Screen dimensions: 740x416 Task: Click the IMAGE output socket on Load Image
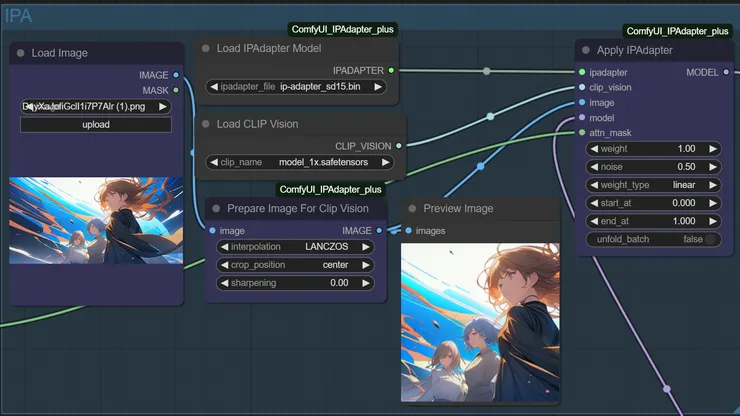tap(176, 75)
